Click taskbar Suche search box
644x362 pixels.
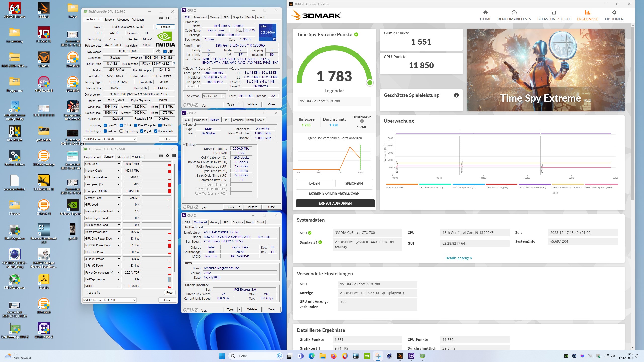coord(255,356)
